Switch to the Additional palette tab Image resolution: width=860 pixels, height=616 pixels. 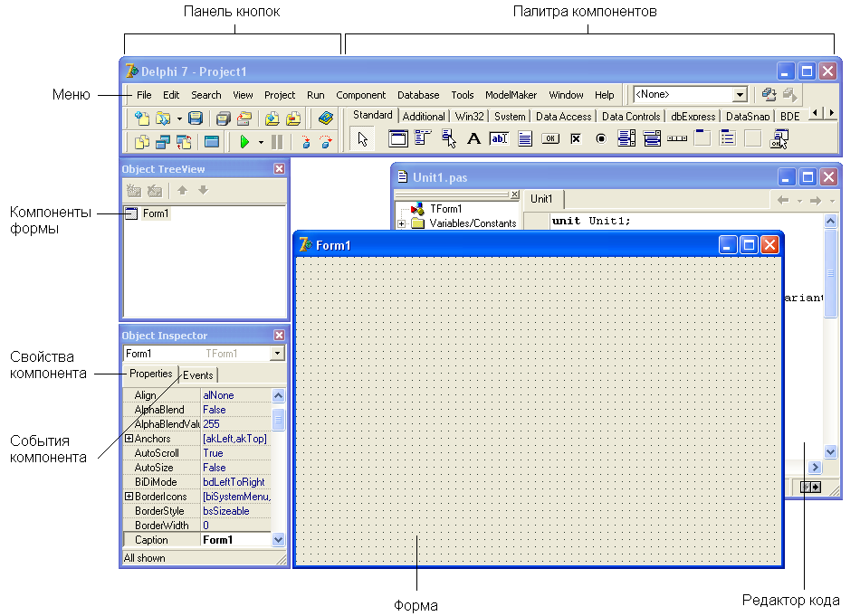pyautogui.click(x=424, y=116)
